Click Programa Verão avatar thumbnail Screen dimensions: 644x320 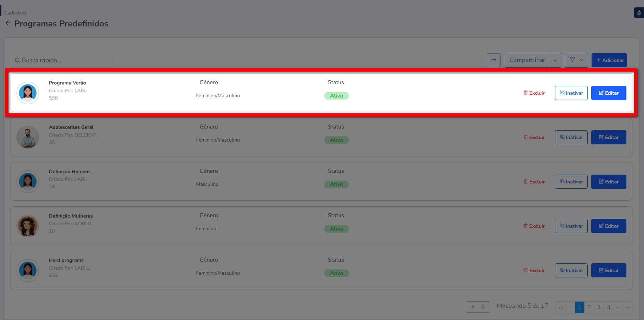[28, 93]
